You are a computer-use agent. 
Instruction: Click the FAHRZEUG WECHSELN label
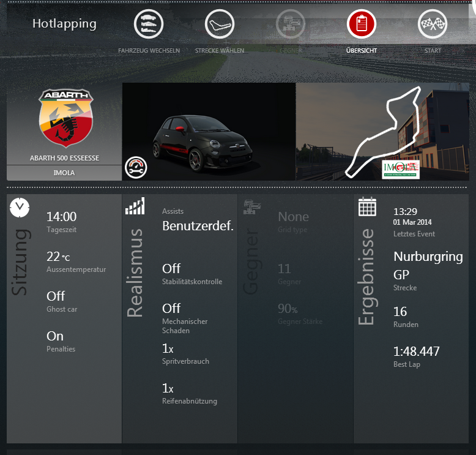tap(149, 50)
